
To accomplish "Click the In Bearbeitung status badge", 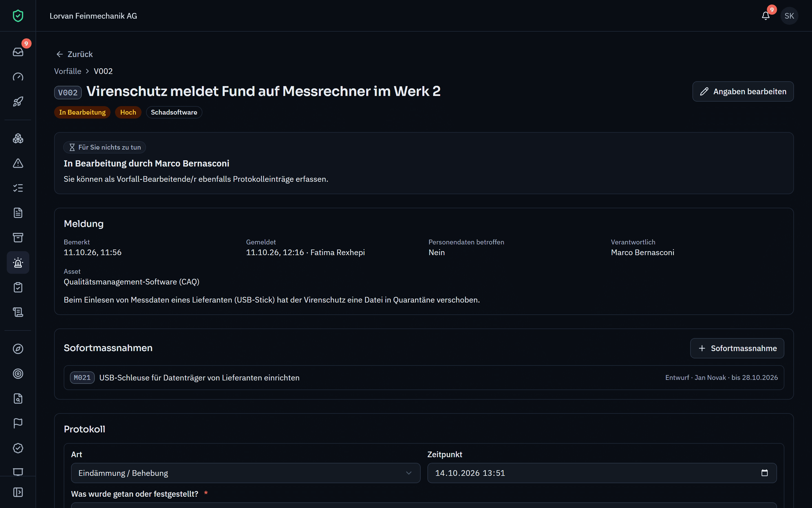I will 82,112.
